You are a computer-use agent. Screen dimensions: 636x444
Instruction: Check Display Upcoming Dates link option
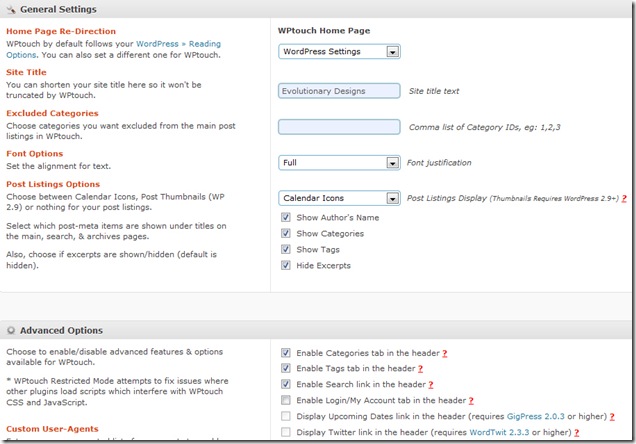286,416
